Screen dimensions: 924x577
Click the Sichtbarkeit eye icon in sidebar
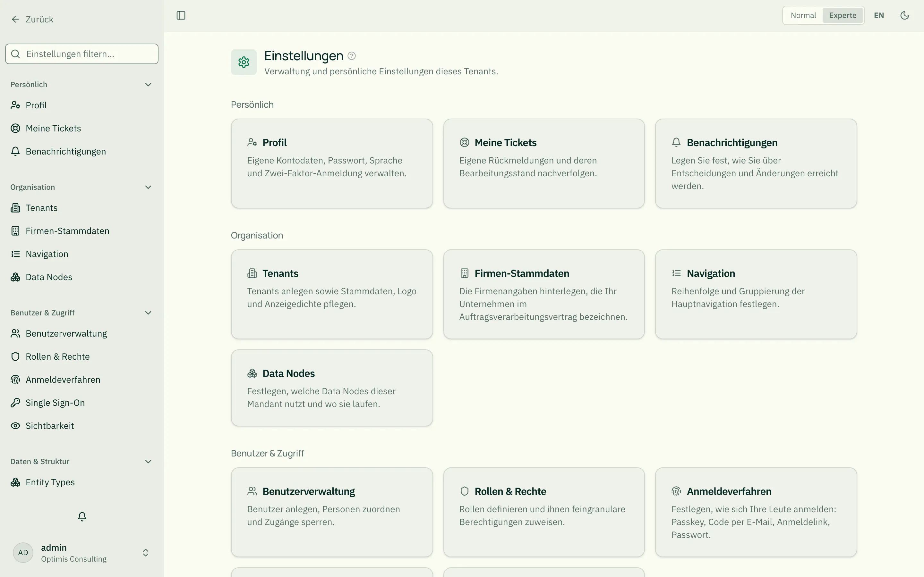pyautogui.click(x=15, y=426)
